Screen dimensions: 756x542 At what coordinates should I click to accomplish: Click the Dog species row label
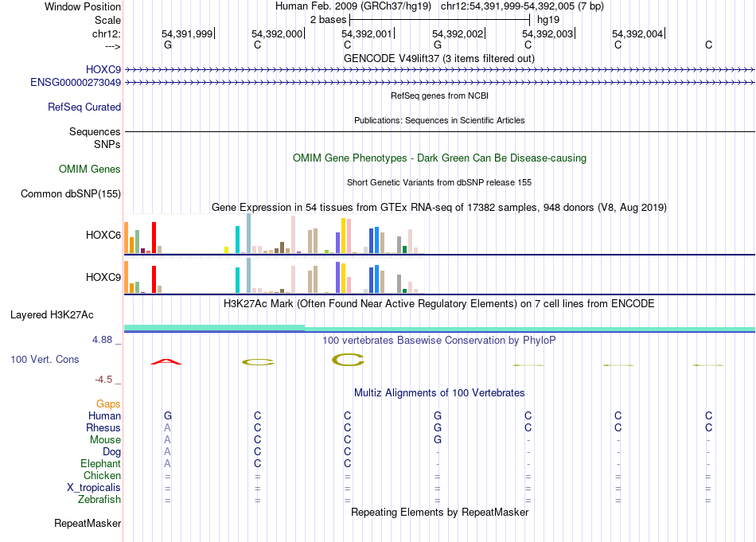point(112,452)
